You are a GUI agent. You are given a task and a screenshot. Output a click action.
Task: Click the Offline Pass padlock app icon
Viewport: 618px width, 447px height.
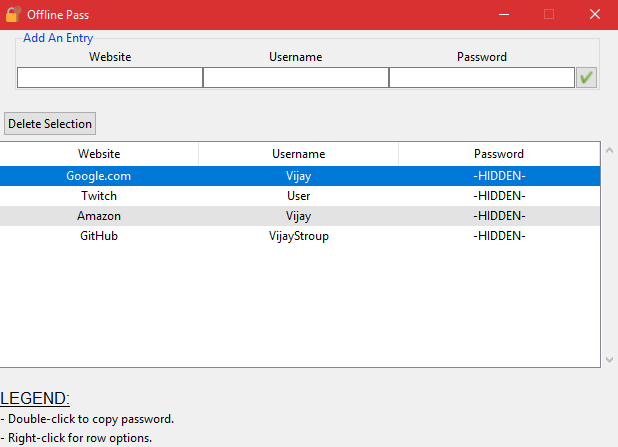click(13, 15)
